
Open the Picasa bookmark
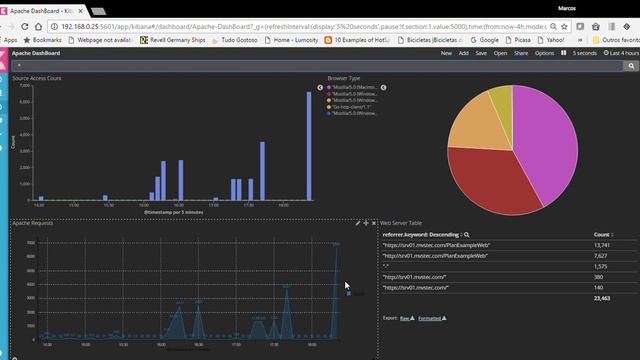pyautogui.click(x=518, y=40)
